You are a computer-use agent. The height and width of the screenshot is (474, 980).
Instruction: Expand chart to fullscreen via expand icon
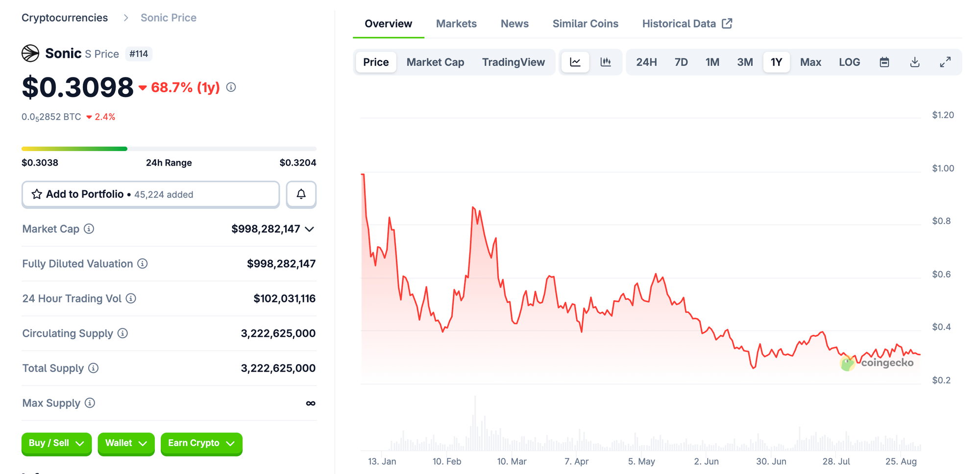click(945, 62)
